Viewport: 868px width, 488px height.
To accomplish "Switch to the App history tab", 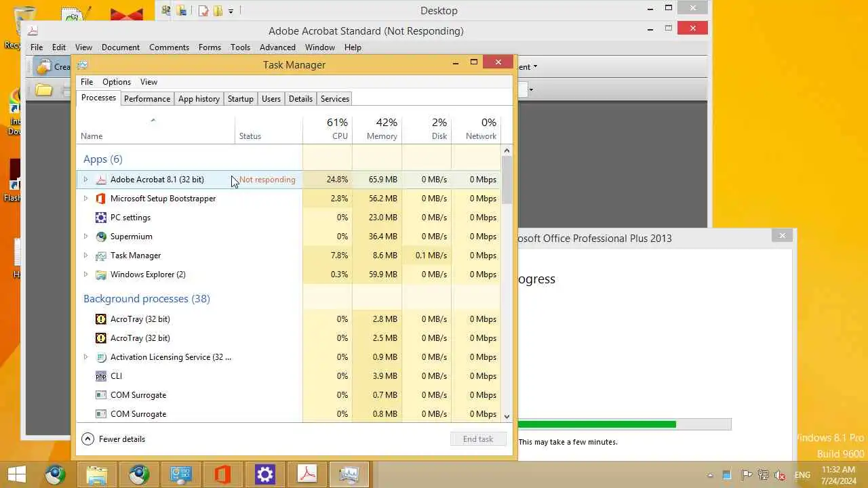I will [199, 99].
